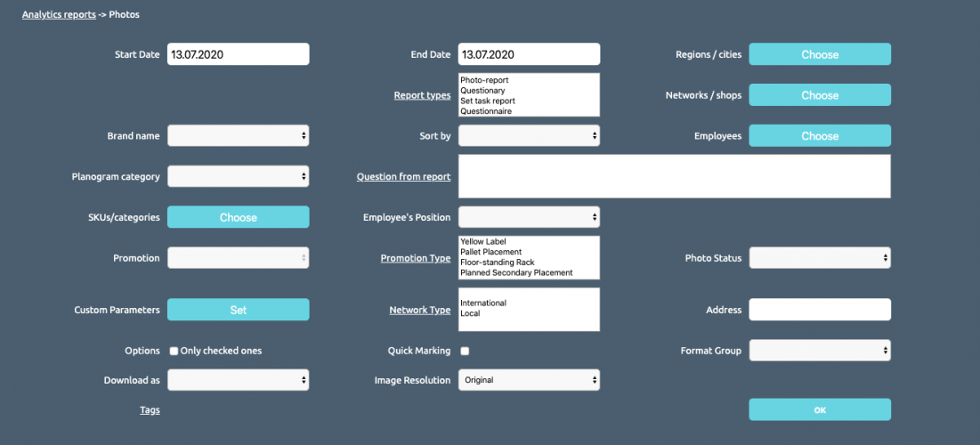The width and height of the screenshot is (980, 445).
Task: Submit the form with OK button
Action: [x=820, y=410]
